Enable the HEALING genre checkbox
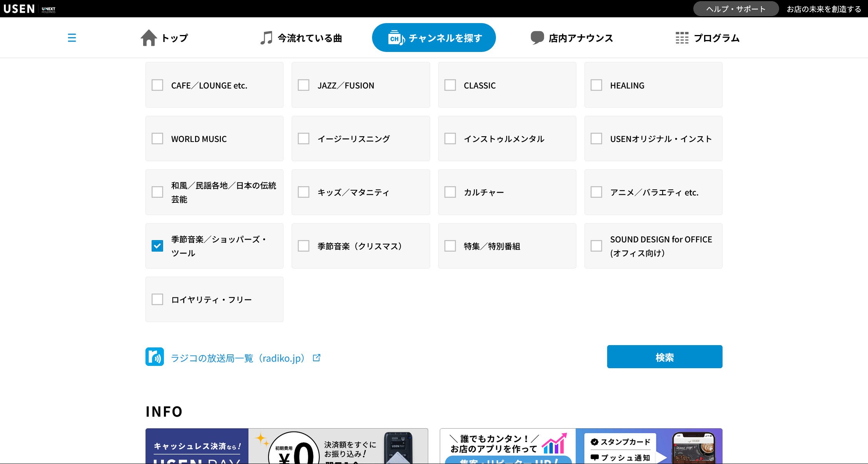The image size is (868, 464). 596,85
